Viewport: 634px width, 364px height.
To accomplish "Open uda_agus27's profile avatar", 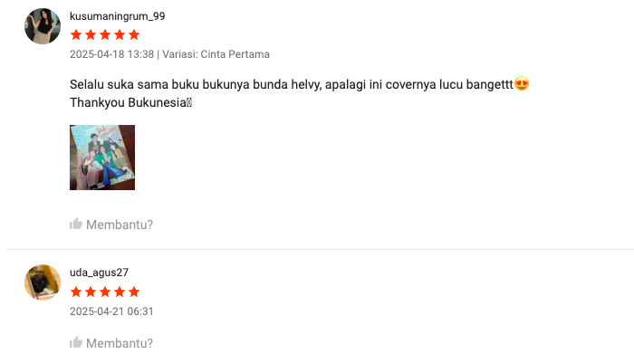I will pos(43,283).
